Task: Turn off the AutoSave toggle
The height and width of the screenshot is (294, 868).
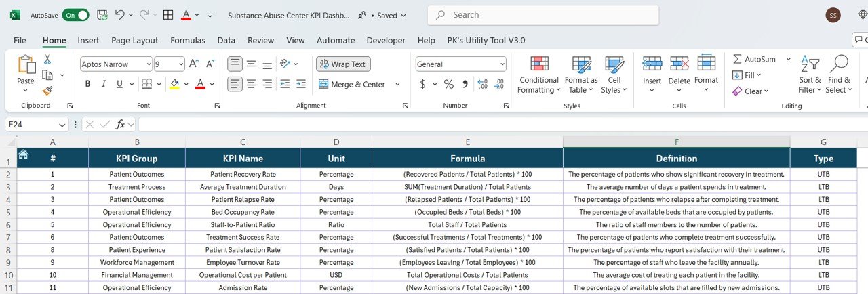Action: pos(75,15)
